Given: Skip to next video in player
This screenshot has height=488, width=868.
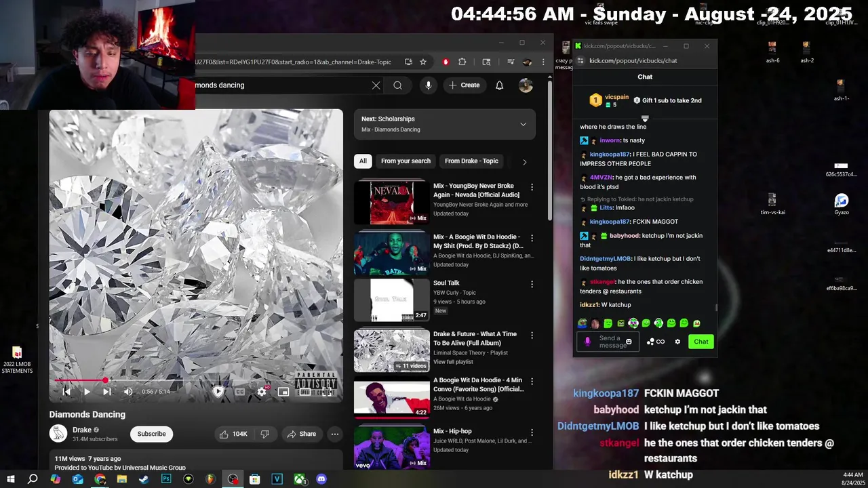Looking at the screenshot, I should coord(106,391).
